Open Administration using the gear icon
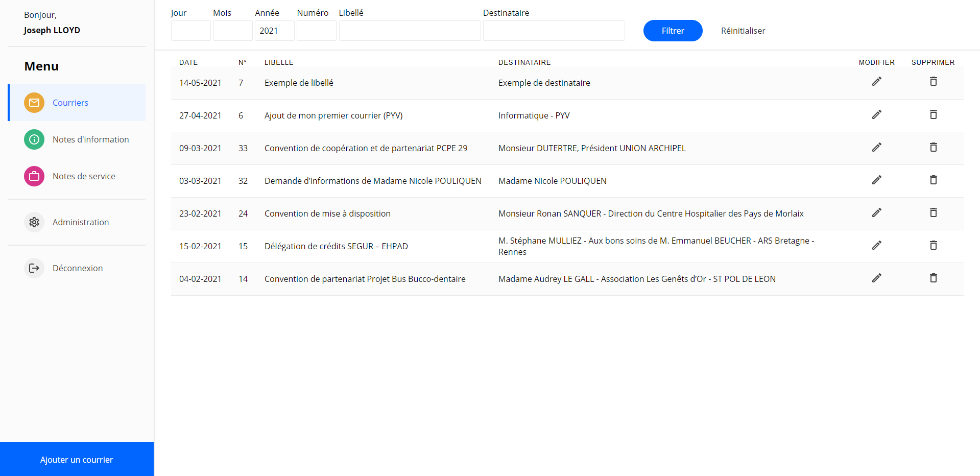The image size is (980, 476). click(x=34, y=222)
